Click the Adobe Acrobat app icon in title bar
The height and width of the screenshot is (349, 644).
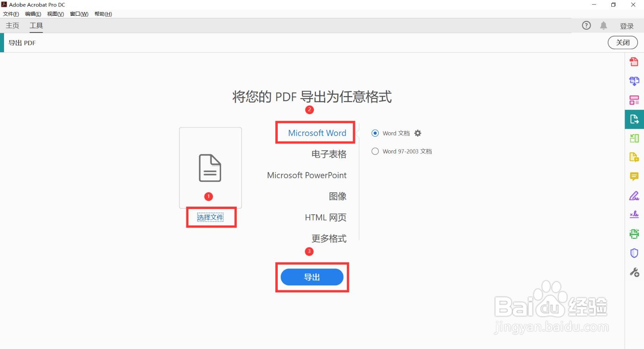tap(4, 4)
